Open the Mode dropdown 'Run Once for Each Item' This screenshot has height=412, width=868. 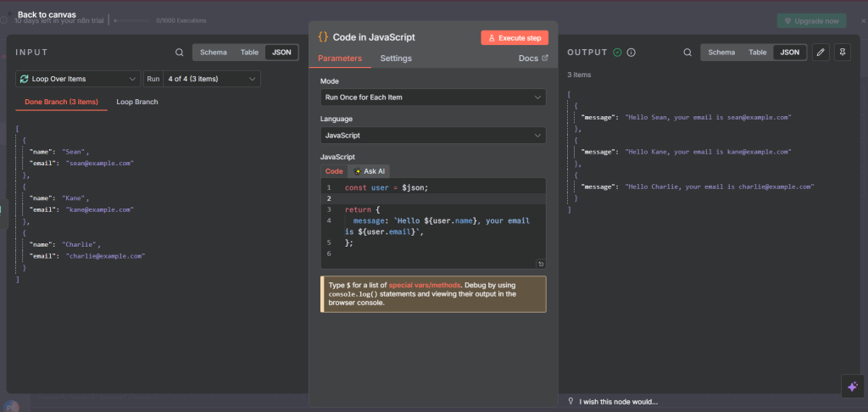432,97
